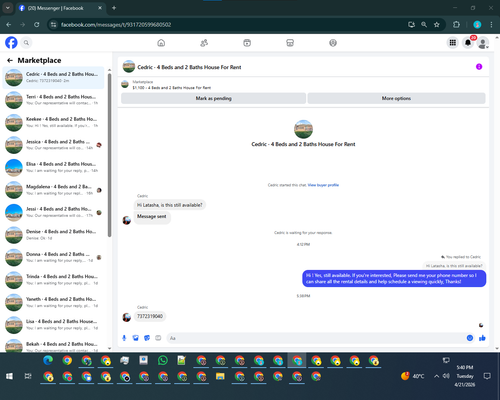The height and width of the screenshot is (400, 500).
Task: Go back in the browser
Action: pos(9,25)
